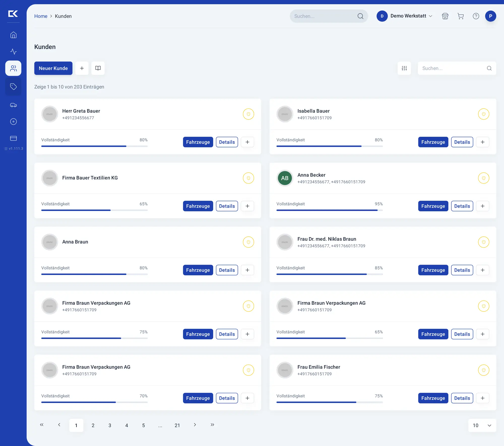Screen dimensions: 504x446
Task: Open the filter sliders icon
Action: [404, 68]
